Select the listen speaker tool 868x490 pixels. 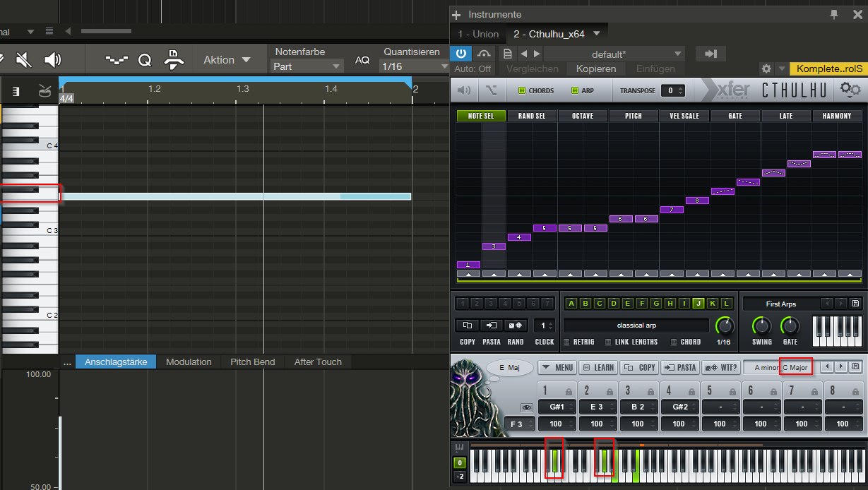52,60
